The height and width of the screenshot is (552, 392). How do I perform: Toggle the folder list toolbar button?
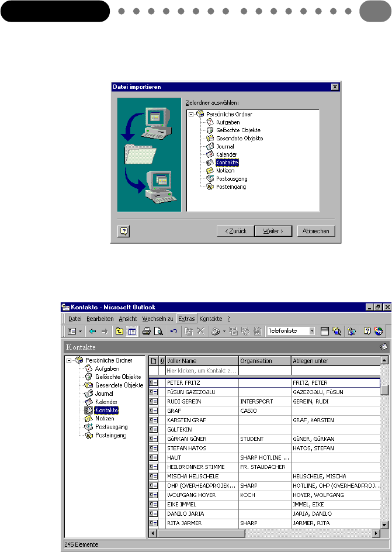(x=131, y=331)
